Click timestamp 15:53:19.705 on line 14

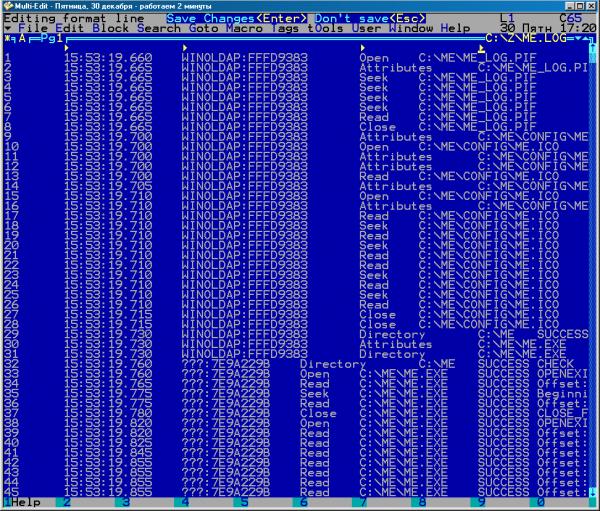108,186
